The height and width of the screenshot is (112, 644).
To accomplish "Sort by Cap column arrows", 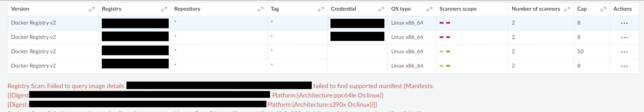I will click(x=603, y=9).
